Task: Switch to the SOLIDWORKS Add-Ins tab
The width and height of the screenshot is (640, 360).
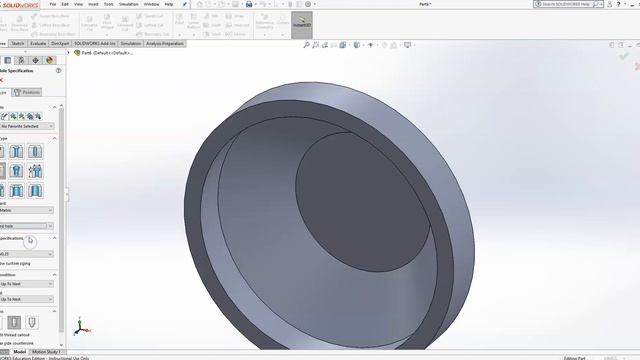Action: [95, 43]
